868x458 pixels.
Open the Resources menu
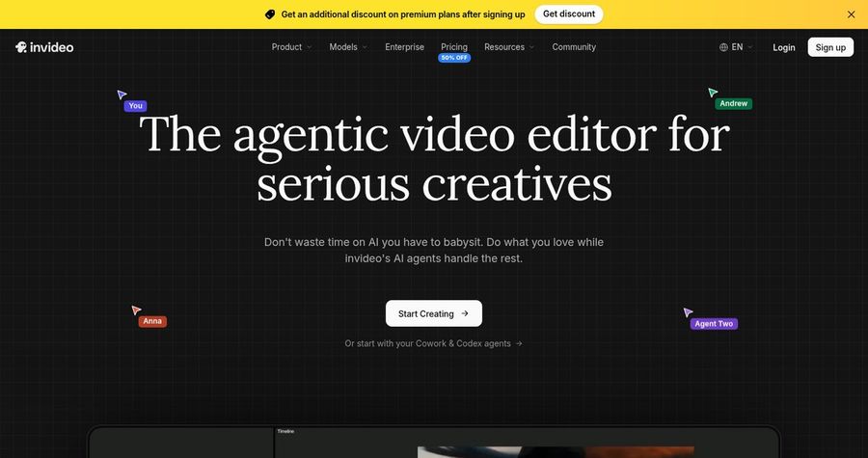(x=509, y=47)
